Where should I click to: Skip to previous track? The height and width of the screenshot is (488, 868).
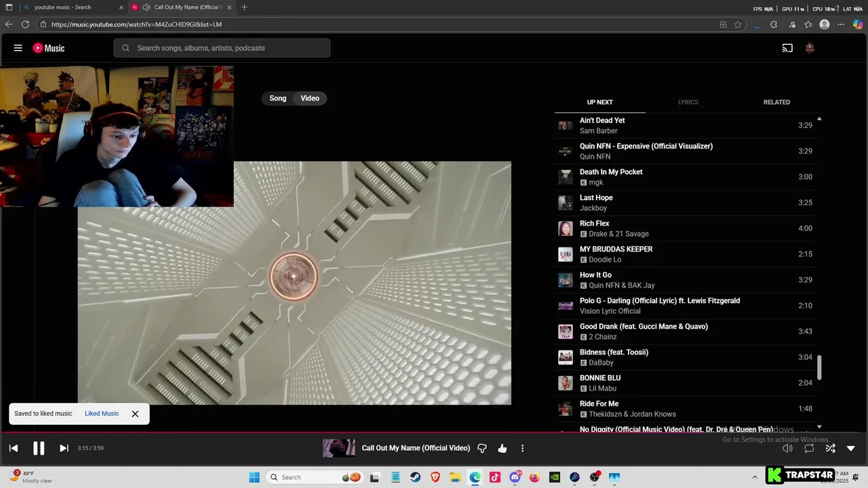pyautogui.click(x=14, y=448)
